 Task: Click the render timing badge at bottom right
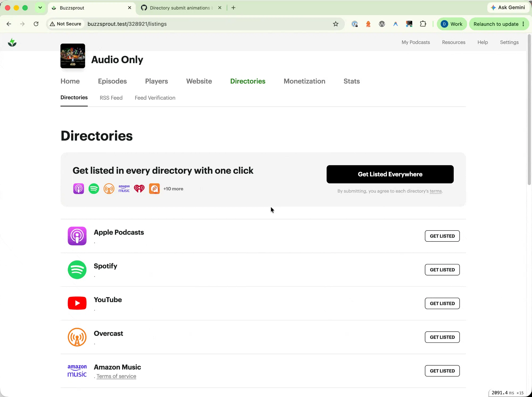click(x=508, y=392)
